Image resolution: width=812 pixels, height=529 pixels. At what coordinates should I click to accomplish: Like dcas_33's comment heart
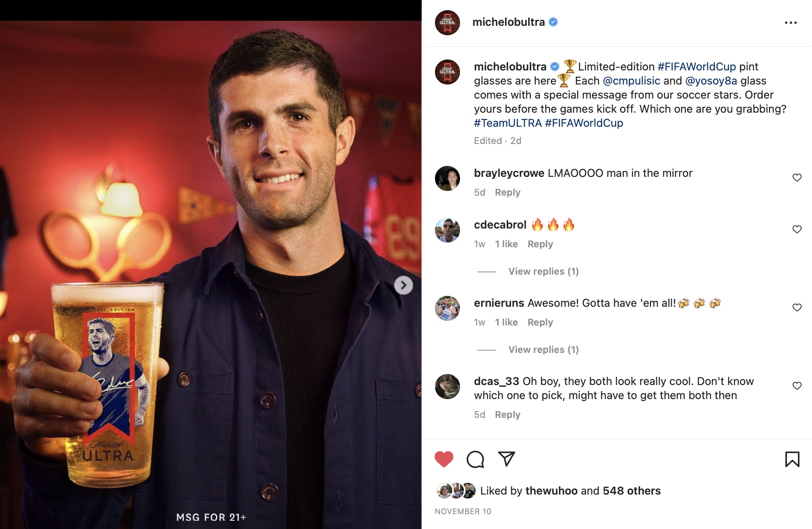[797, 386]
